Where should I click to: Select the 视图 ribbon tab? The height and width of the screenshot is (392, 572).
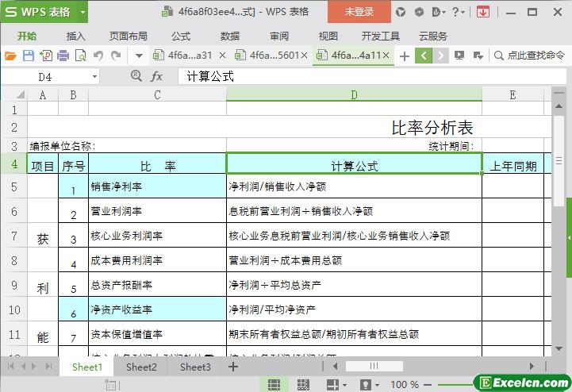tap(328, 37)
